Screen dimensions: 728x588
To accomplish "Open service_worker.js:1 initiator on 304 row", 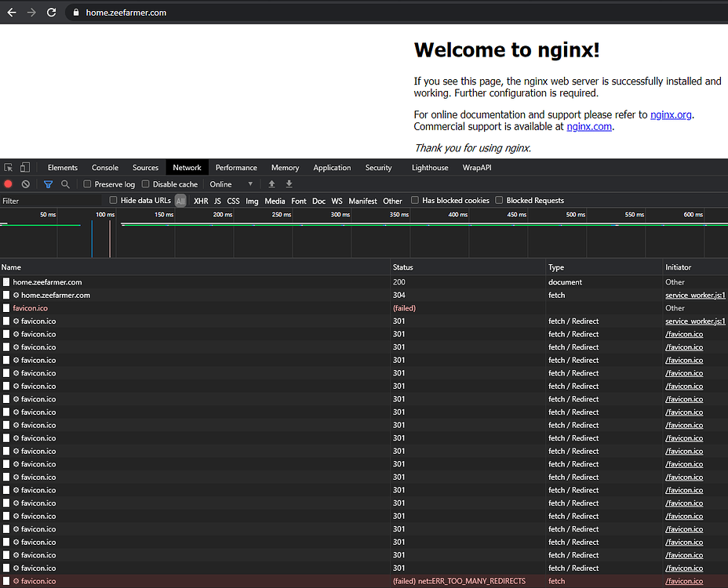I will click(x=695, y=295).
